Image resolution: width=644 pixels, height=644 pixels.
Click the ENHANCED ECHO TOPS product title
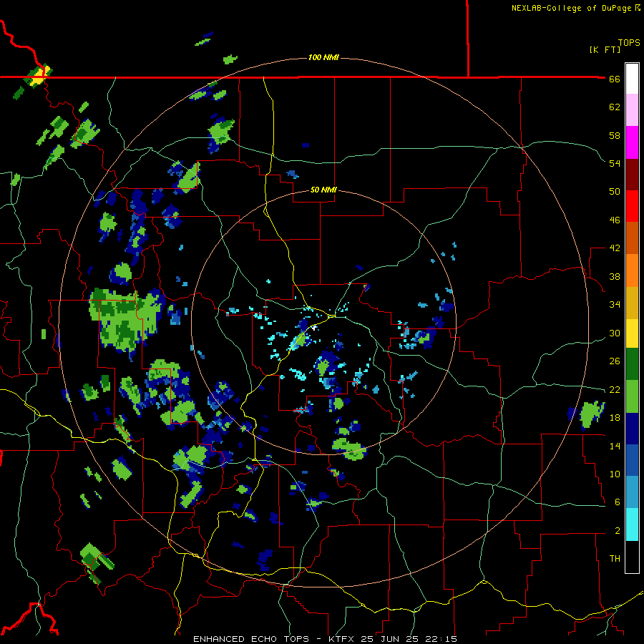[251, 639]
